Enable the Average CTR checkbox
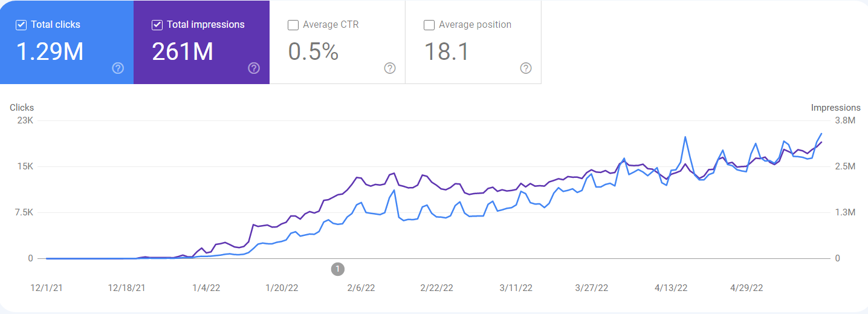 coord(293,25)
